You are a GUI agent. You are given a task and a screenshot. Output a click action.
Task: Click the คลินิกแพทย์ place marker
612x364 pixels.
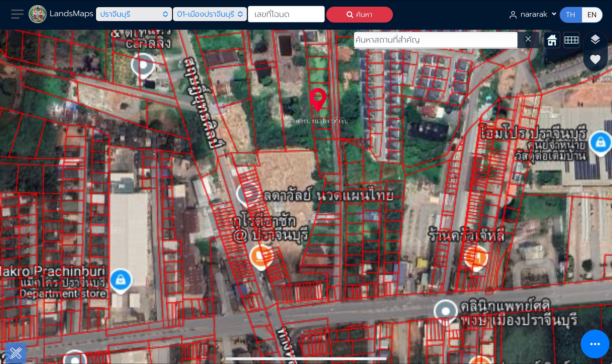tap(445, 311)
